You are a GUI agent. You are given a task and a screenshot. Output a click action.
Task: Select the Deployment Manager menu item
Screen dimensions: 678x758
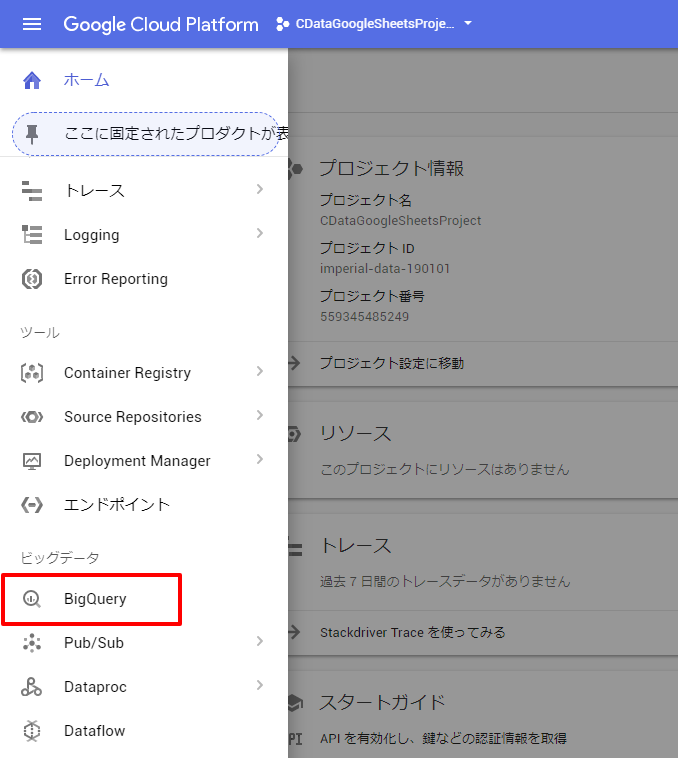144,461
